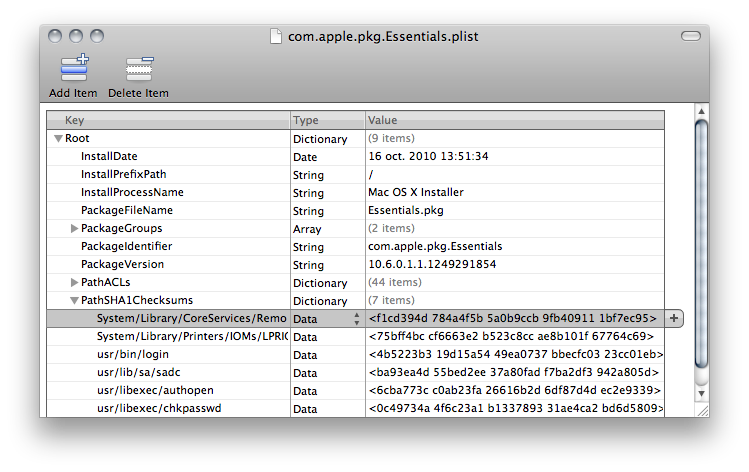
Task: Open the Data type popup on selected row
Action: (357, 319)
